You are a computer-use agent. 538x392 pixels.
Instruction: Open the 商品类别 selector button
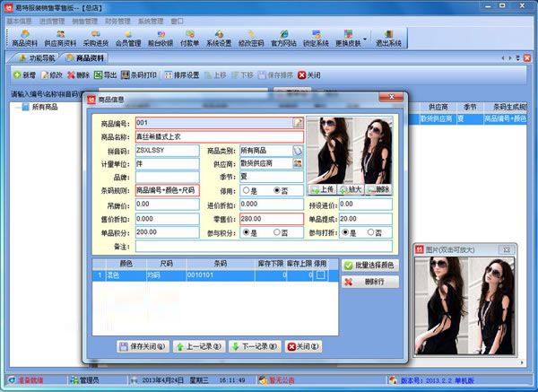pyautogui.click(x=298, y=151)
